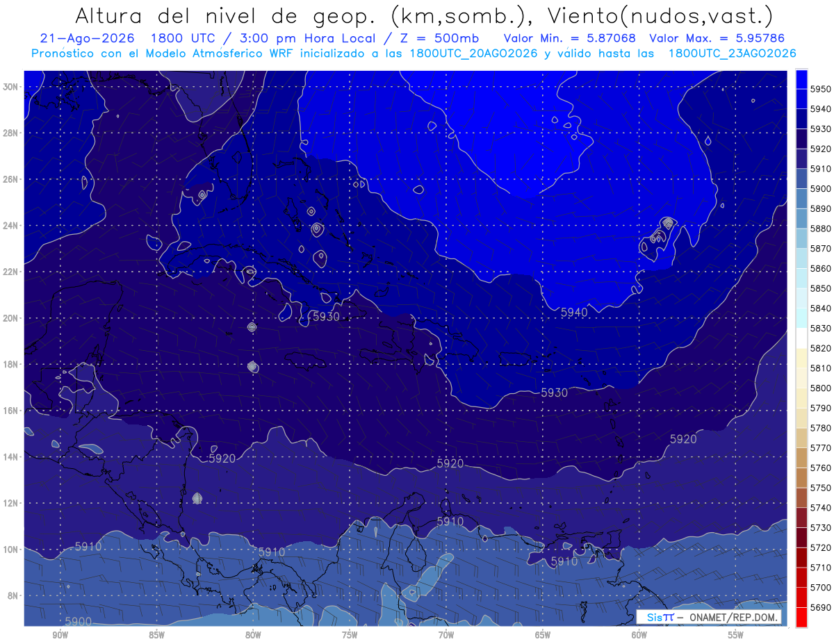Click the 18N latitude axis label
This screenshot has height=644, width=834.
(11, 364)
